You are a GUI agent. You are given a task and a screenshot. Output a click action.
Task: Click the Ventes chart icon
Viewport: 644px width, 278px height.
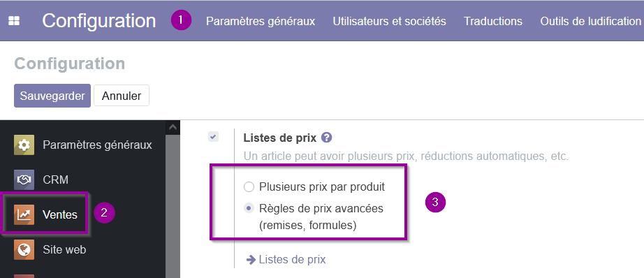point(24,214)
